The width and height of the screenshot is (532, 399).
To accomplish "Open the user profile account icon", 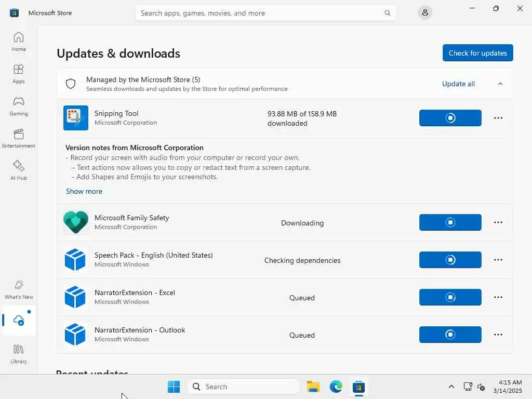I will (425, 13).
